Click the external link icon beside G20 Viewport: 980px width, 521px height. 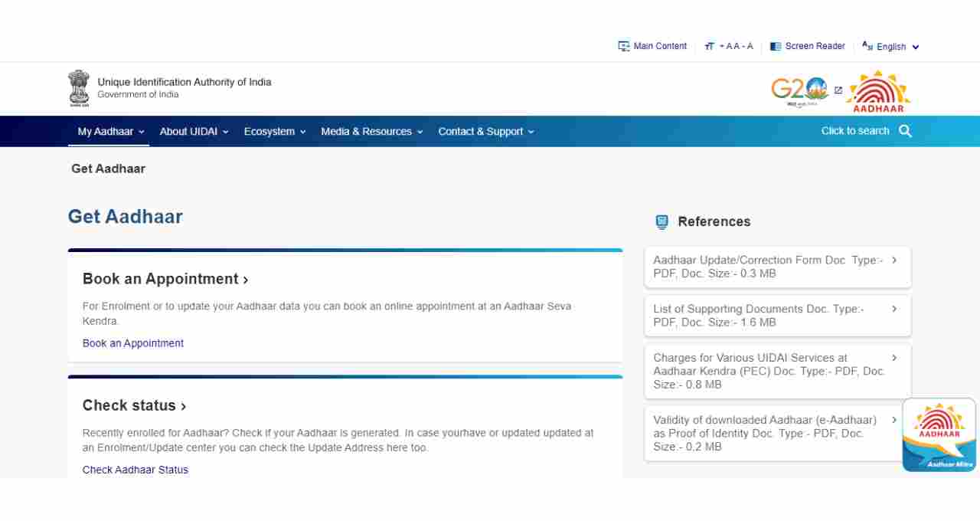[838, 90]
